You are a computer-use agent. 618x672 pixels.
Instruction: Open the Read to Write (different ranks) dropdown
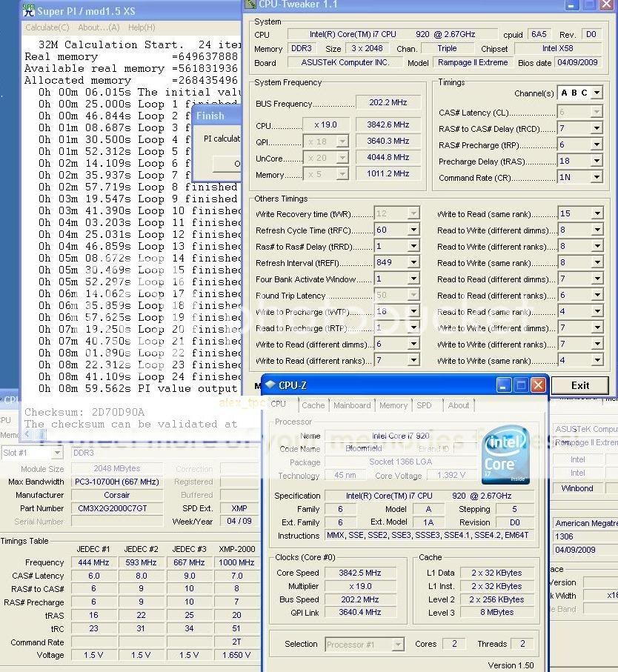click(597, 246)
